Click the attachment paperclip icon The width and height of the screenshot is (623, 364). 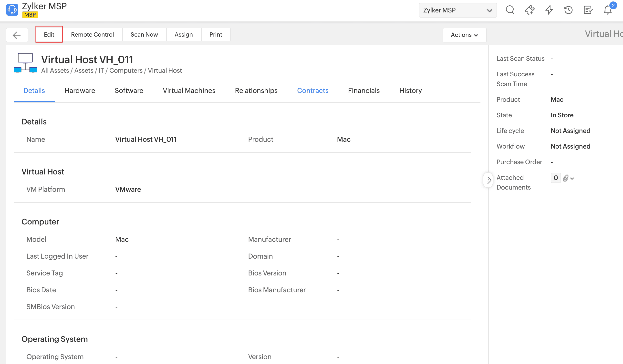click(566, 178)
